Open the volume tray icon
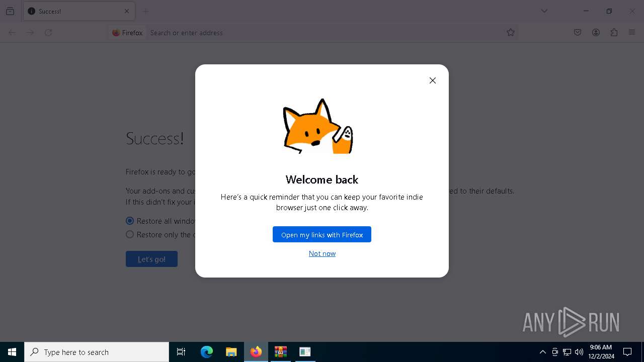 [x=579, y=352]
